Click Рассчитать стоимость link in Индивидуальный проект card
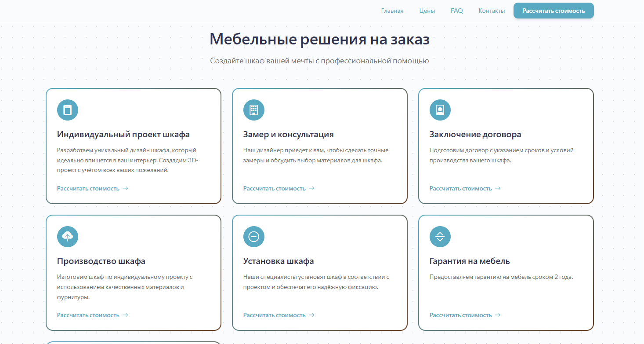 (88, 188)
